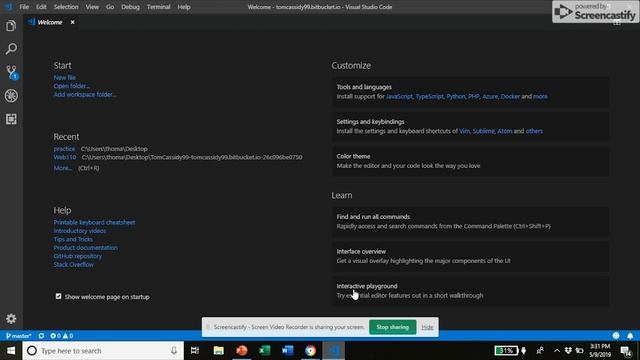Open the Manage gear in activity bar
This screenshot has width=640, height=360.
[x=11, y=318]
